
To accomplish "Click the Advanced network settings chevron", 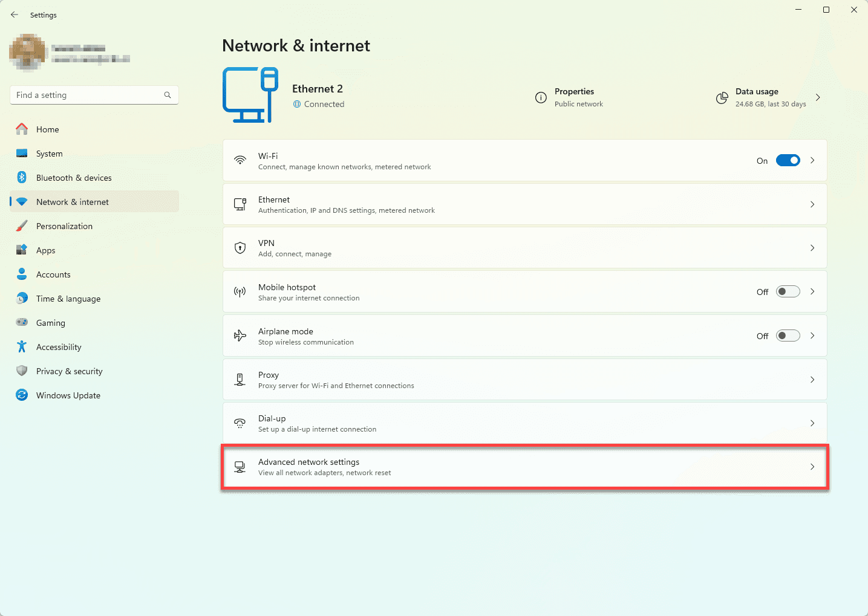I will point(812,467).
